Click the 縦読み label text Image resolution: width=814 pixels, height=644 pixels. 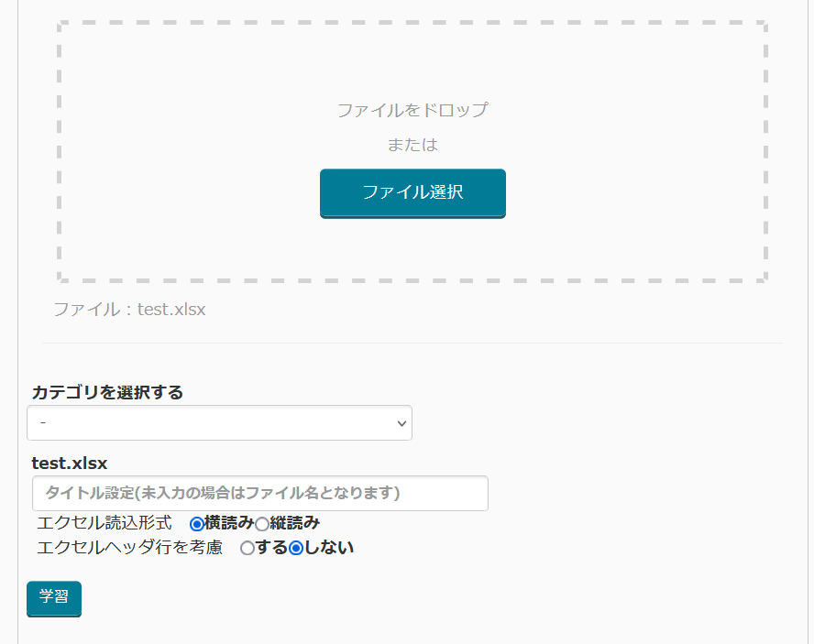point(295,523)
